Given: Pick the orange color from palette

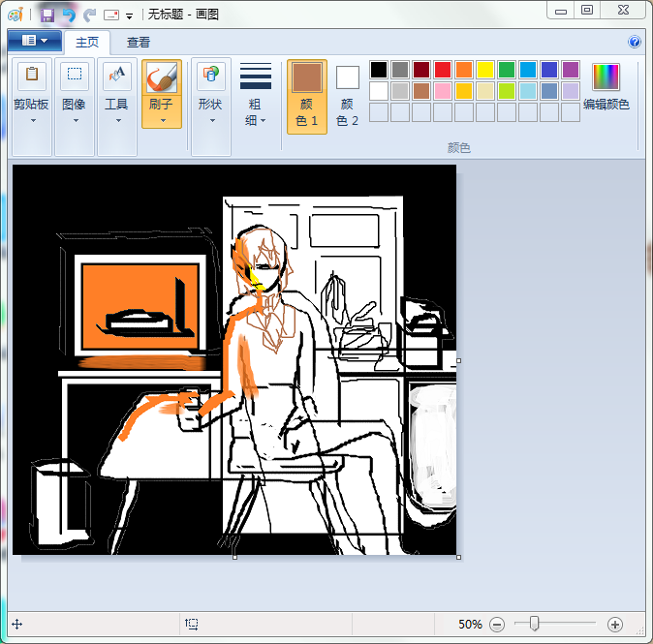Looking at the screenshot, I should 464,70.
